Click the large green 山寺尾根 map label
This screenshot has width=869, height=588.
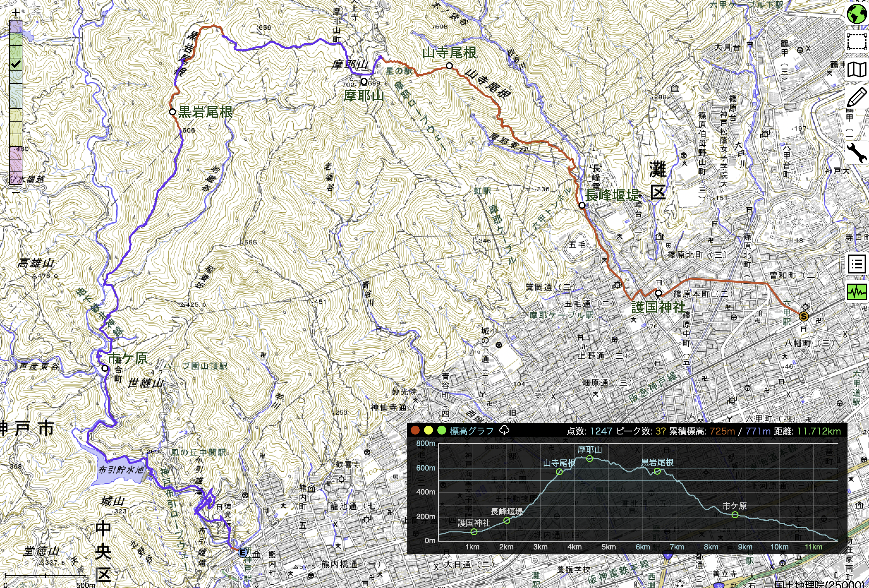coord(449,53)
